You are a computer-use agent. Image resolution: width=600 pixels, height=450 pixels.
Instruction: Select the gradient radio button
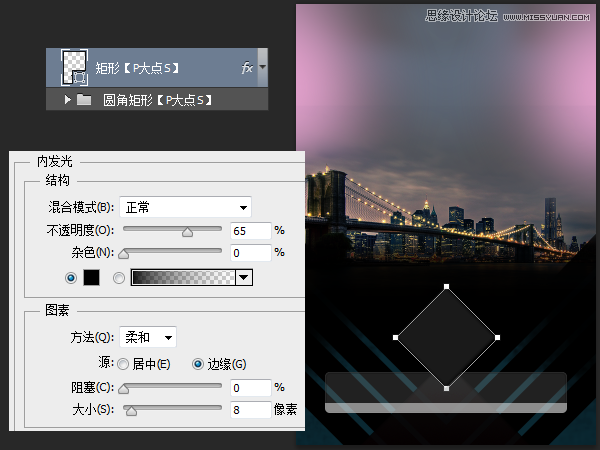click(x=119, y=278)
